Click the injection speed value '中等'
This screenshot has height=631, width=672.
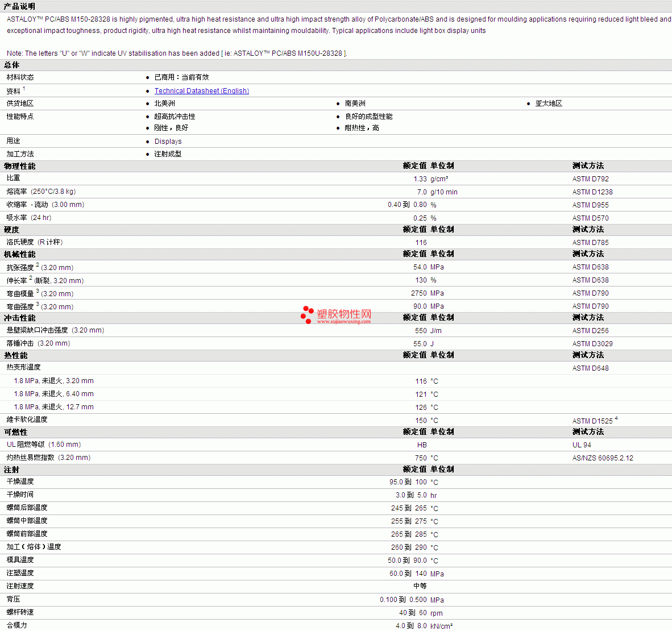tap(420, 586)
